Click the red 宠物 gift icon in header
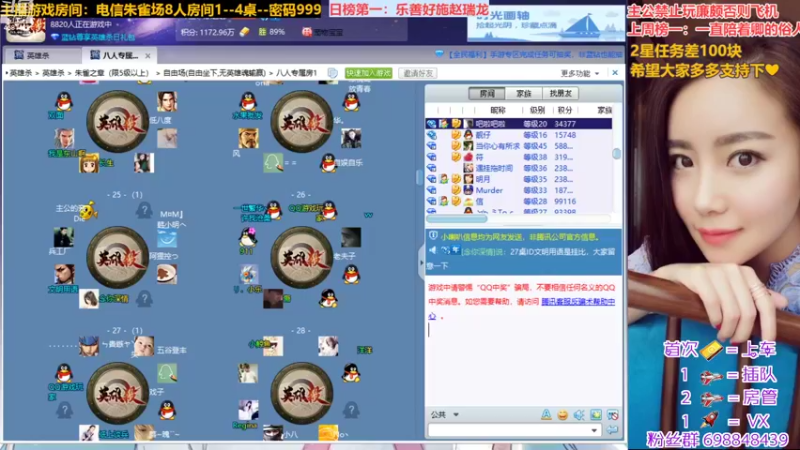The height and width of the screenshot is (450, 800). (307, 32)
